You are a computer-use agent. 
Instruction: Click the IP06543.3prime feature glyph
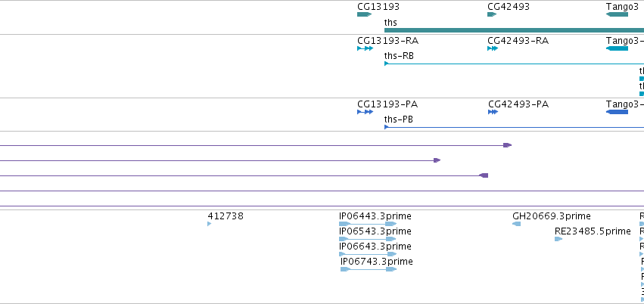pyautogui.click(x=368, y=239)
